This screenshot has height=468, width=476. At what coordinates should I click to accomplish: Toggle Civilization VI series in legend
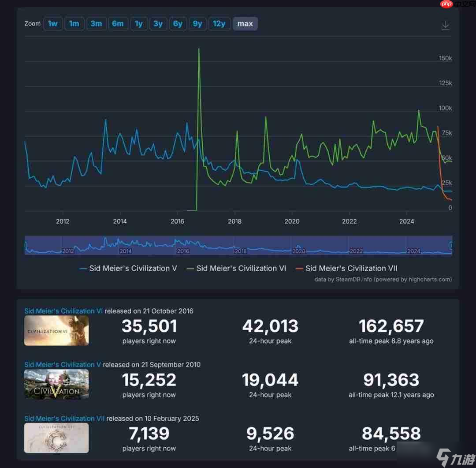pyautogui.click(x=237, y=268)
